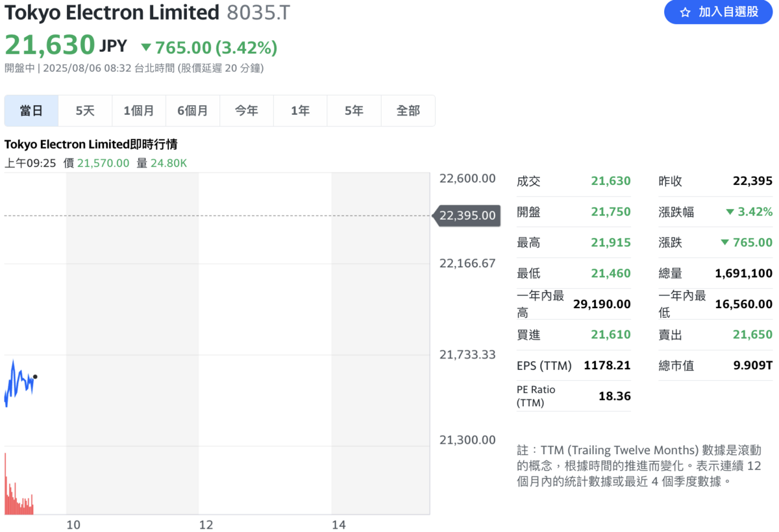Click the 總市值 value 9.909T
The height and width of the screenshot is (532, 779).
[x=753, y=365]
